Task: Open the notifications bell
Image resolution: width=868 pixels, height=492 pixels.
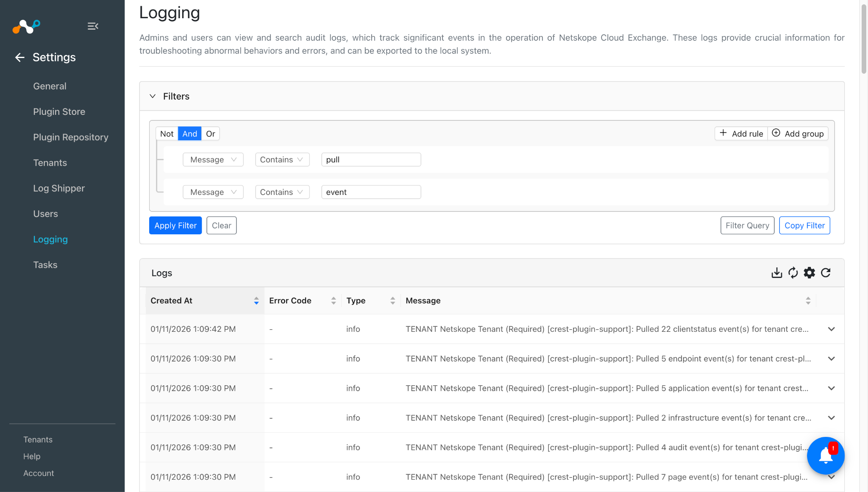Action: tap(826, 456)
